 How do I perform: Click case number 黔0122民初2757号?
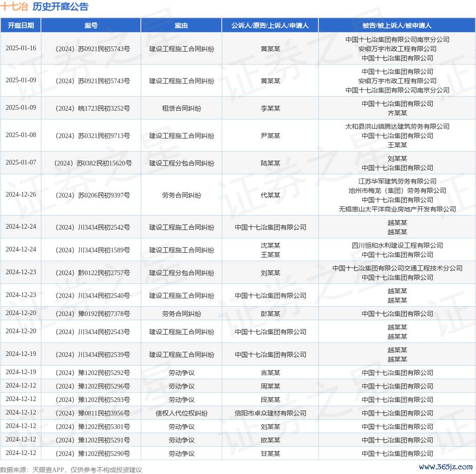click(x=93, y=273)
